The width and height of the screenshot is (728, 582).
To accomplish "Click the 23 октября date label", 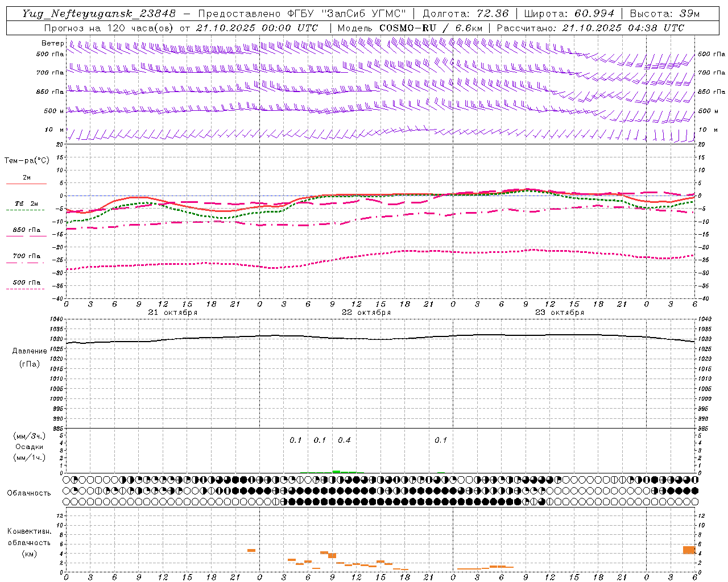I will pyautogui.click(x=560, y=313).
